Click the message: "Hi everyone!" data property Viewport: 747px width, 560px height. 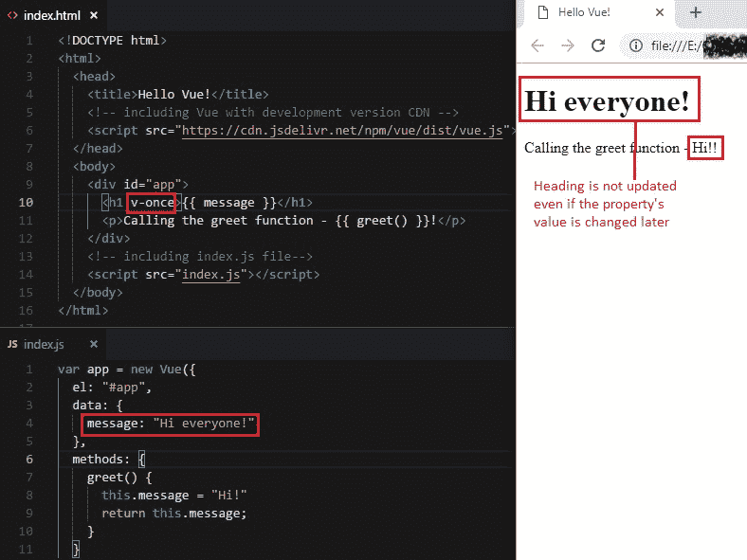[x=171, y=424]
